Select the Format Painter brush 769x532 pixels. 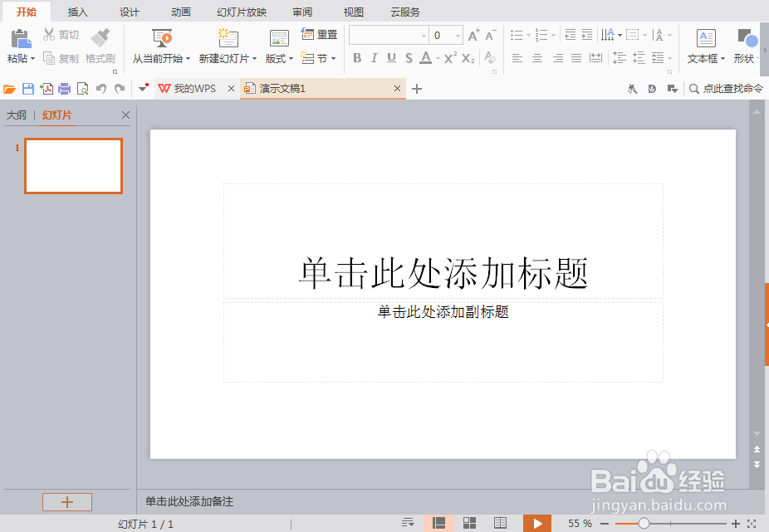[x=100, y=37]
